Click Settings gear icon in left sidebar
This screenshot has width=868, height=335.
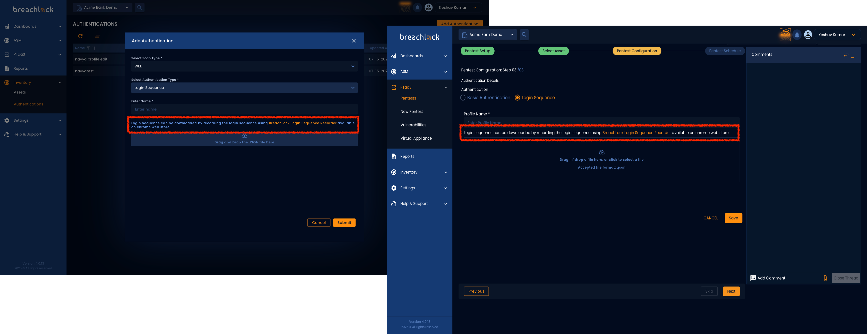coord(7,120)
